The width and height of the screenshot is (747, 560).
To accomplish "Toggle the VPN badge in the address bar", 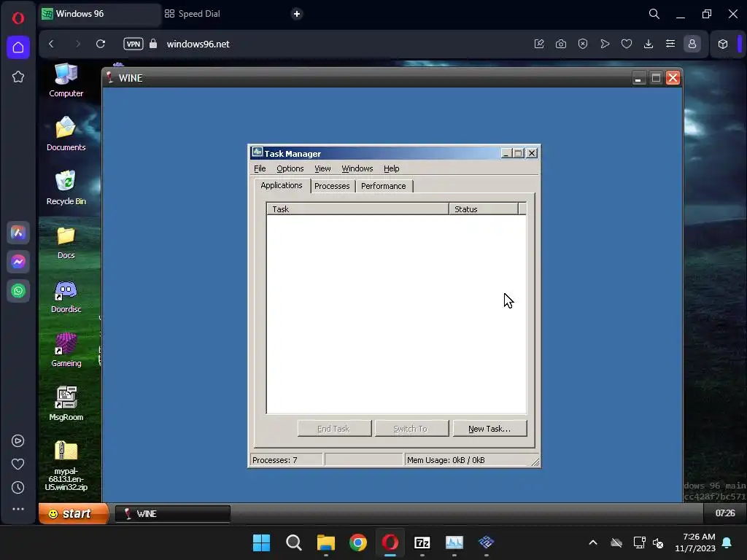I will pyautogui.click(x=133, y=44).
